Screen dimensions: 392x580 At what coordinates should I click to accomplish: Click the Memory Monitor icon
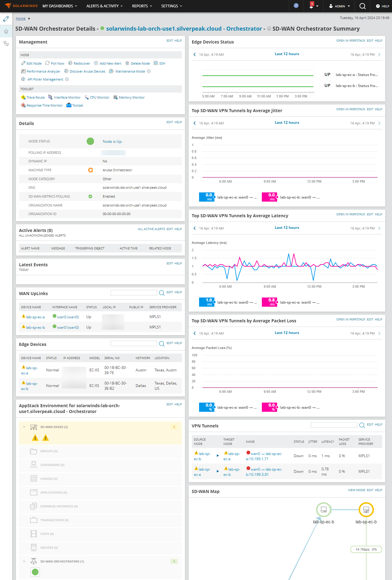[x=115, y=97]
